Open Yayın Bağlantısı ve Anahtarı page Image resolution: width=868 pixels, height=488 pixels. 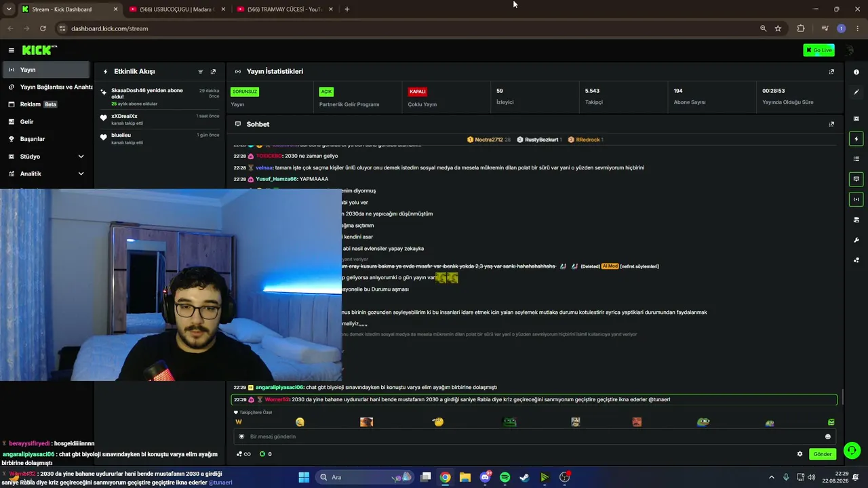click(45, 87)
